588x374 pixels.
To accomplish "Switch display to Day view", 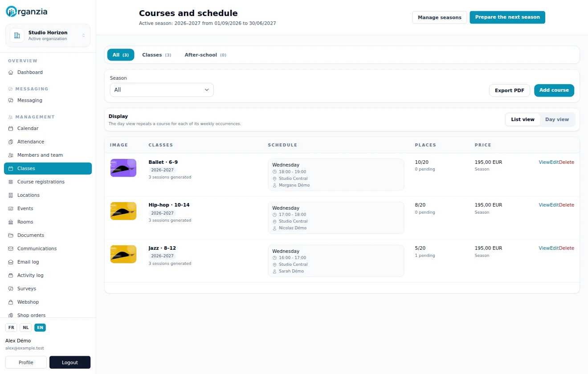I will [x=557, y=119].
